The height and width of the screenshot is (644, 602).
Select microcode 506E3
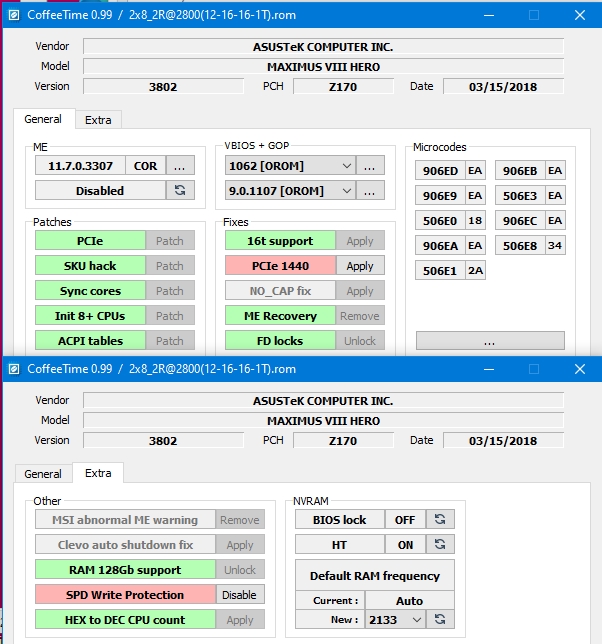pyautogui.click(x=520, y=196)
